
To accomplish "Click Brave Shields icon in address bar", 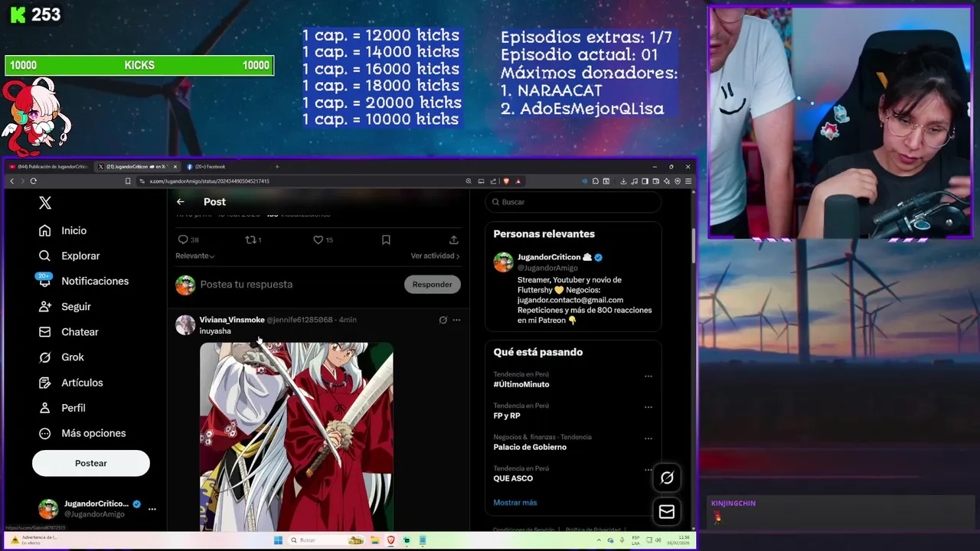I will pos(506,181).
